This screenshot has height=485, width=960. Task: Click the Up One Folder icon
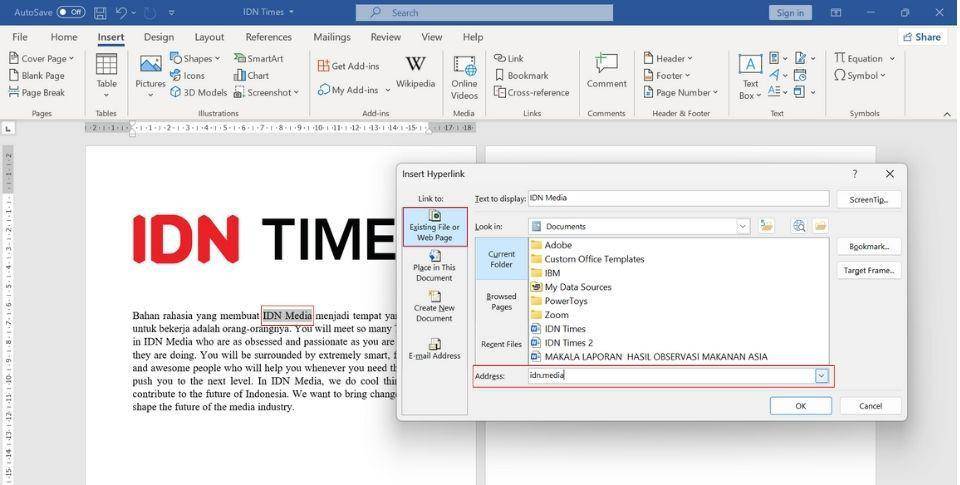[767, 226]
